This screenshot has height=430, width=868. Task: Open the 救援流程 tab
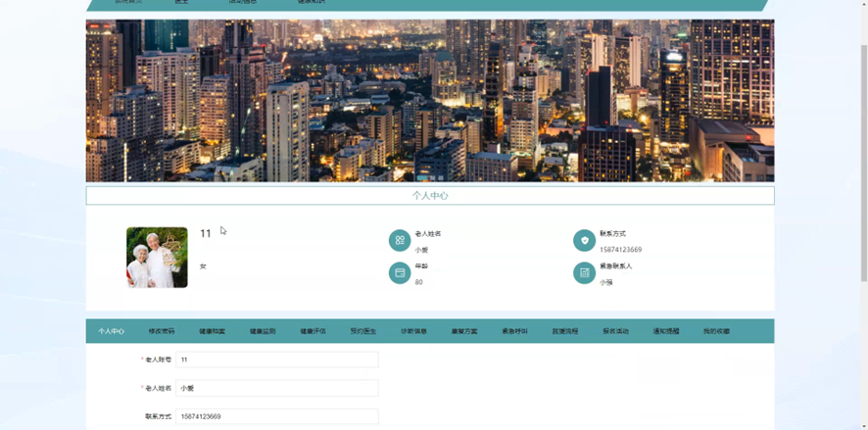pos(565,331)
